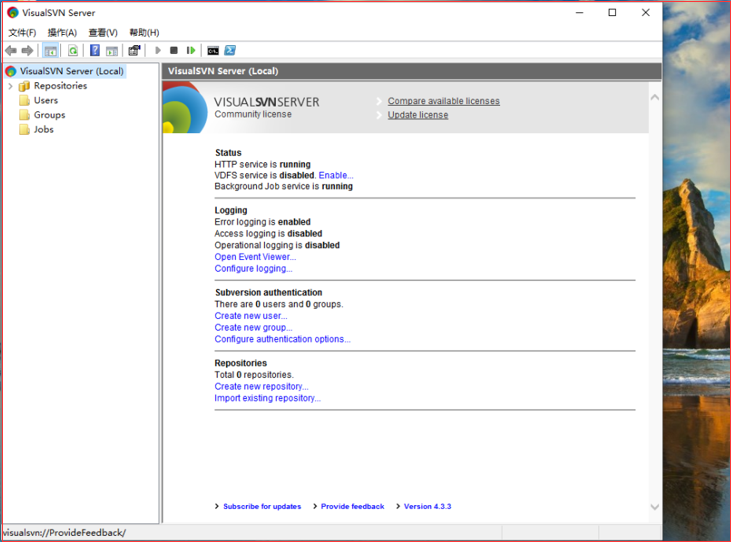
Task: Select Groups in the tree
Action: coord(49,115)
